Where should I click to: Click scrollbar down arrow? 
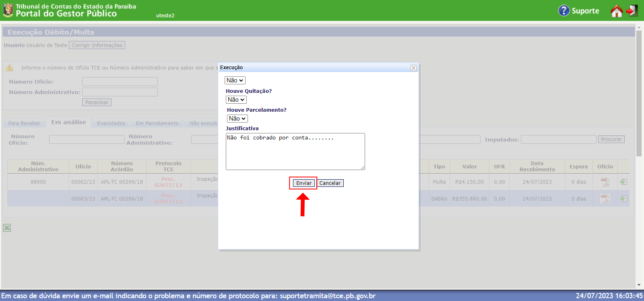coord(639,285)
